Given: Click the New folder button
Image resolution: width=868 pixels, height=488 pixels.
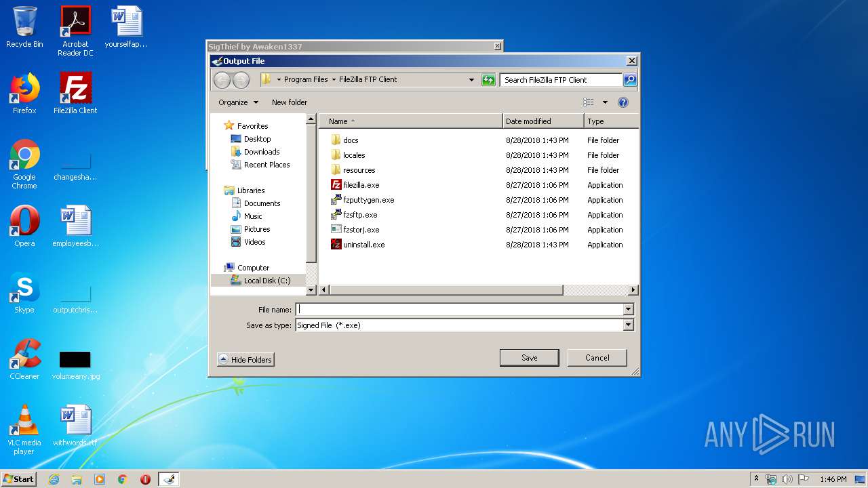Looking at the screenshot, I should coord(290,102).
